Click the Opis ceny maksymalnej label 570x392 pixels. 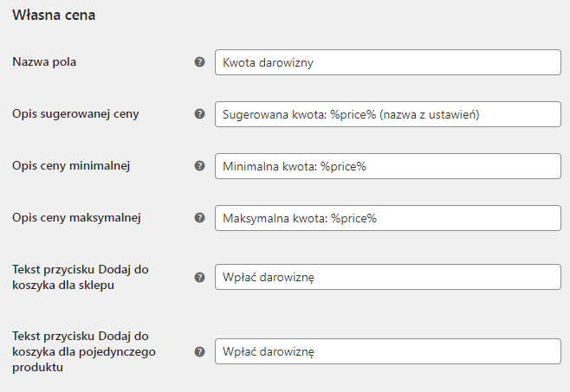[x=76, y=218]
